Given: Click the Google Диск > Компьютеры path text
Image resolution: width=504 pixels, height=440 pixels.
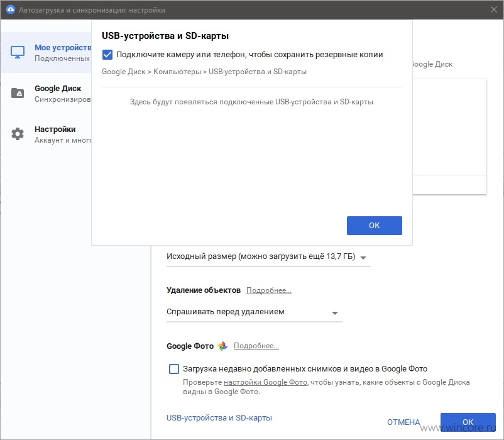Looking at the screenshot, I should tap(204, 72).
